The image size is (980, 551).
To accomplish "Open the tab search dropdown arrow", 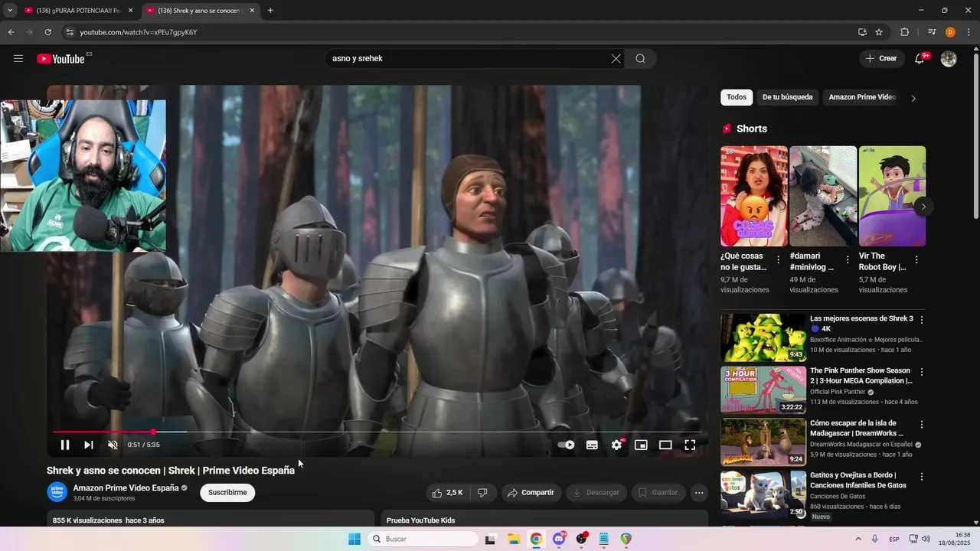I will click(x=10, y=11).
